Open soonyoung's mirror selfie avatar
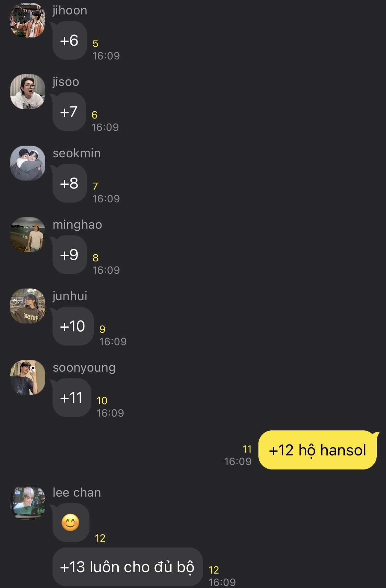 coord(28,377)
